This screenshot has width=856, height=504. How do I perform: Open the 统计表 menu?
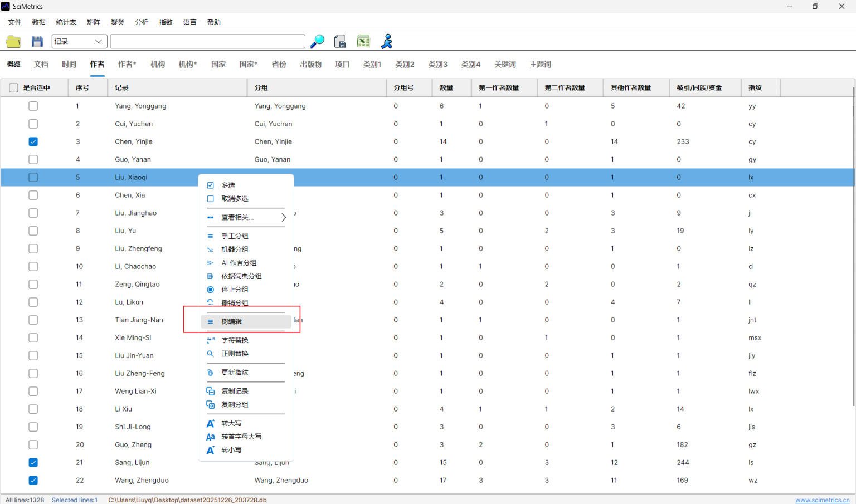pos(66,22)
